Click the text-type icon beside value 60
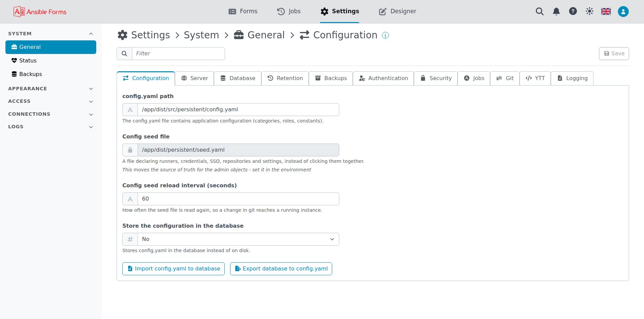The width and height of the screenshot is (644, 319). click(130, 199)
